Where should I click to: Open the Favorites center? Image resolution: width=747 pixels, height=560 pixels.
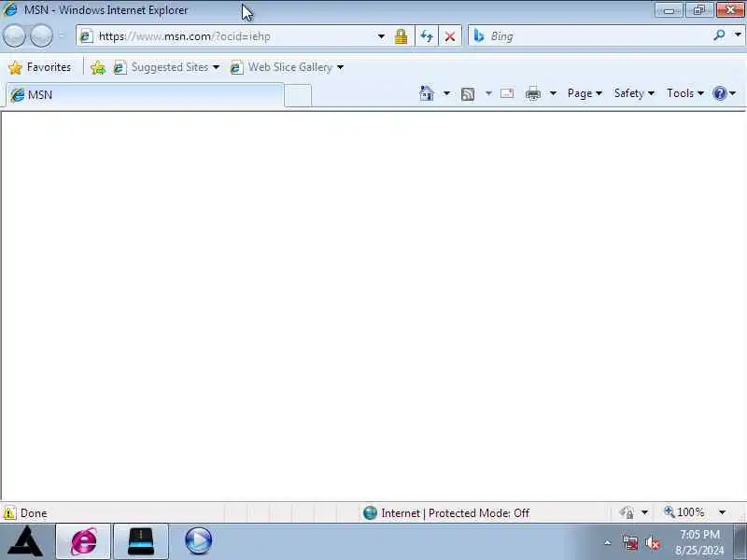click(40, 67)
